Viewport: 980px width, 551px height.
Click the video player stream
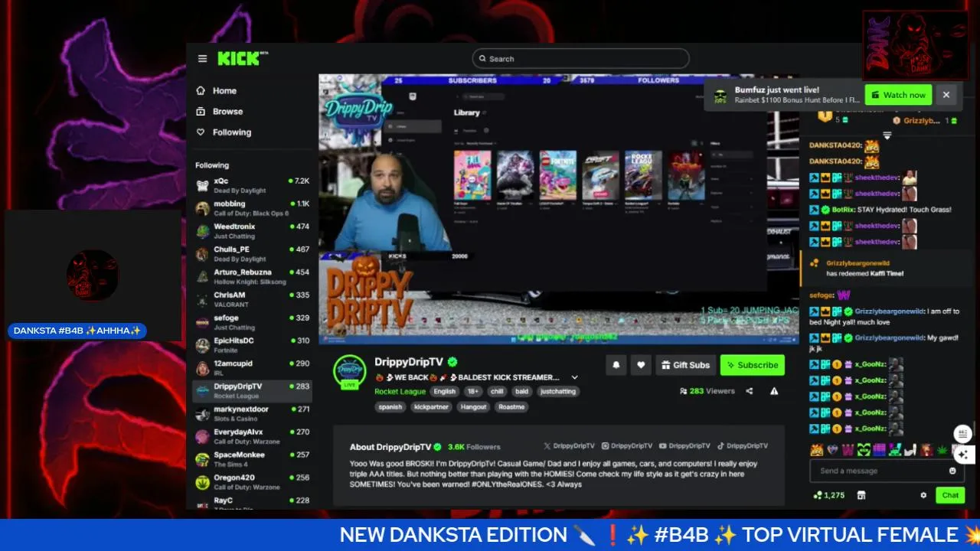pyautogui.click(x=559, y=208)
